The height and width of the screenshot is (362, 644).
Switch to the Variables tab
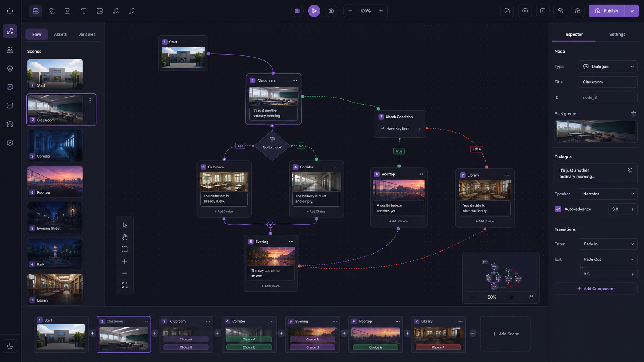click(87, 34)
